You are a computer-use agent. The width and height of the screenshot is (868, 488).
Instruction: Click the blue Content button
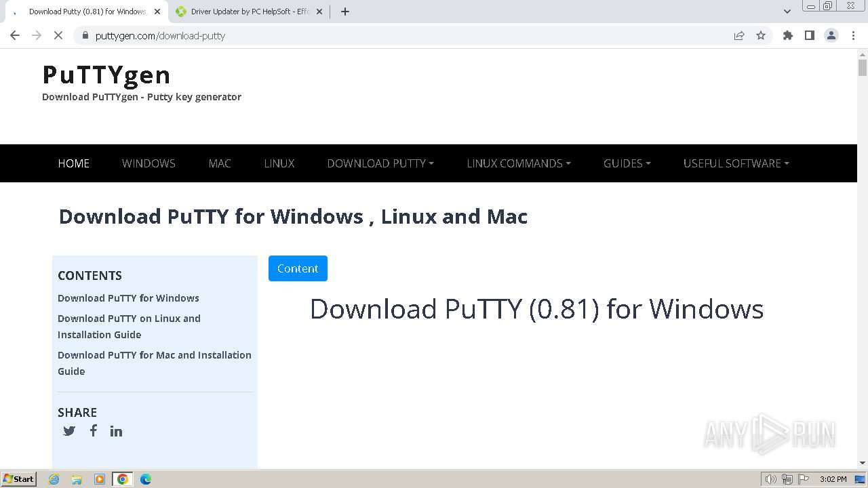(298, 268)
